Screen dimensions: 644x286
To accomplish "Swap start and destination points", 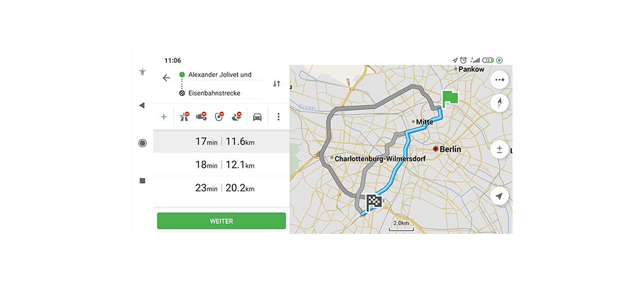I will [x=277, y=84].
